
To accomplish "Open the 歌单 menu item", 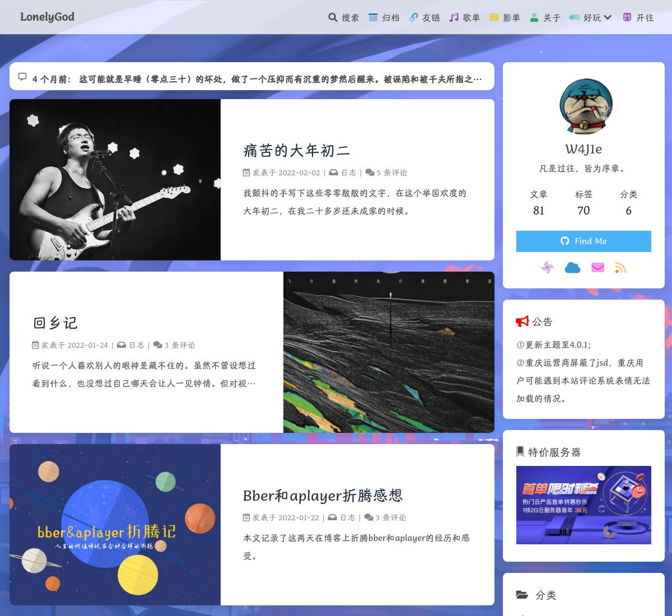I will pos(465,17).
